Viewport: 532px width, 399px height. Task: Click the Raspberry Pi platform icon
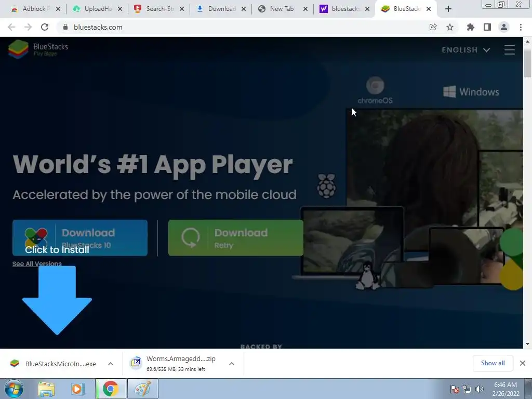(326, 185)
